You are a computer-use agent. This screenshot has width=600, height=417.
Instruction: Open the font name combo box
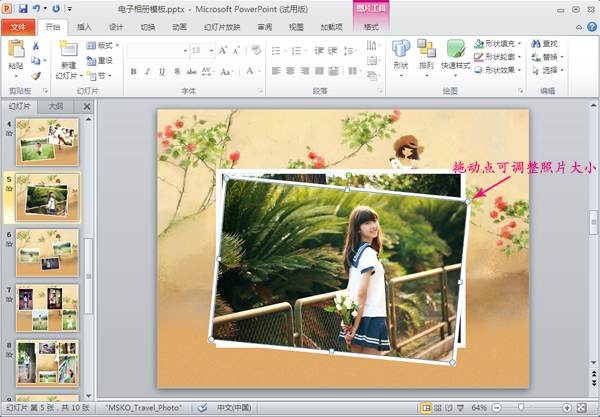158,50
